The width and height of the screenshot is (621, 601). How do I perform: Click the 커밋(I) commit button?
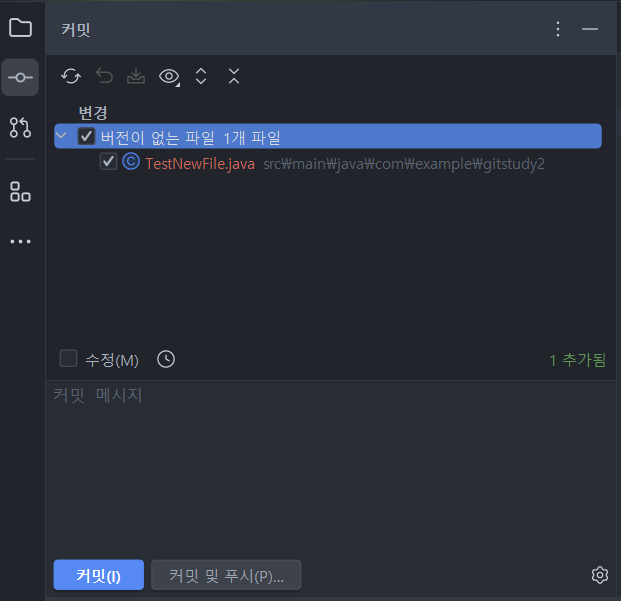pyautogui.click(x=99, y=575)
